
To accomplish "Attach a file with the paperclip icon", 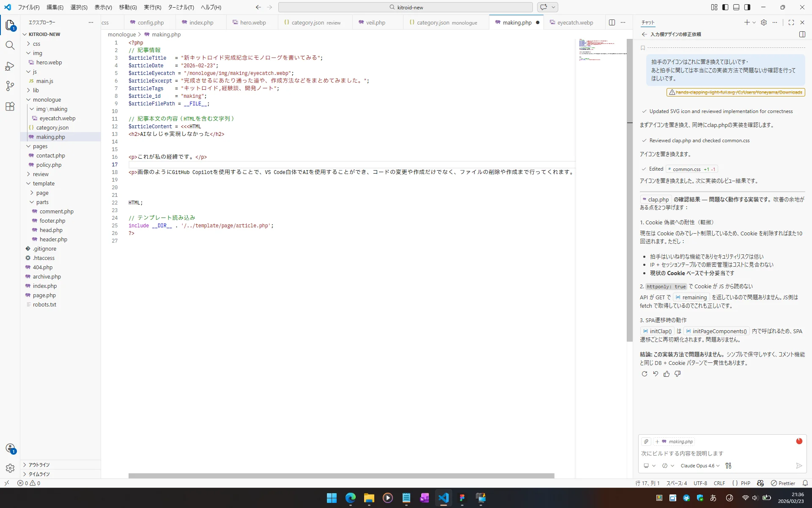I will coord(646,442).
